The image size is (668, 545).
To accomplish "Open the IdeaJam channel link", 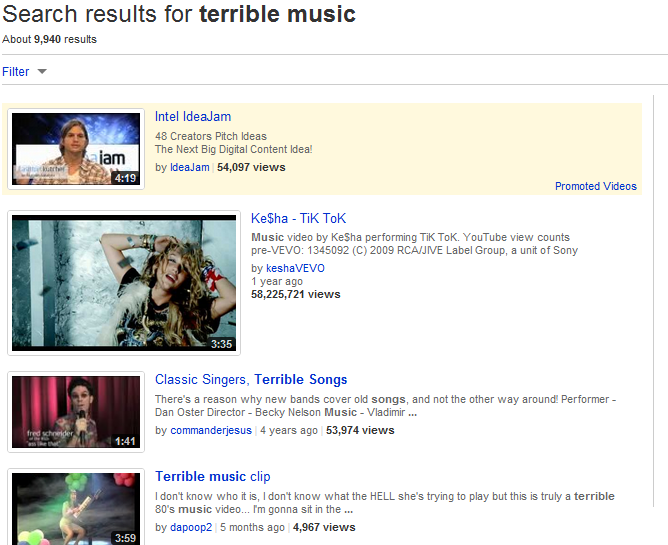I will (x=190, y=167).
